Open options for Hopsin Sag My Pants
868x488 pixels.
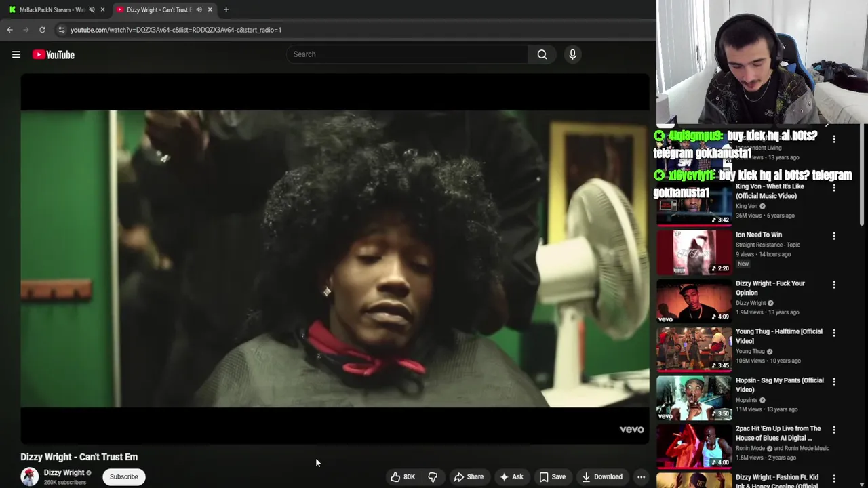pos(834,382)
